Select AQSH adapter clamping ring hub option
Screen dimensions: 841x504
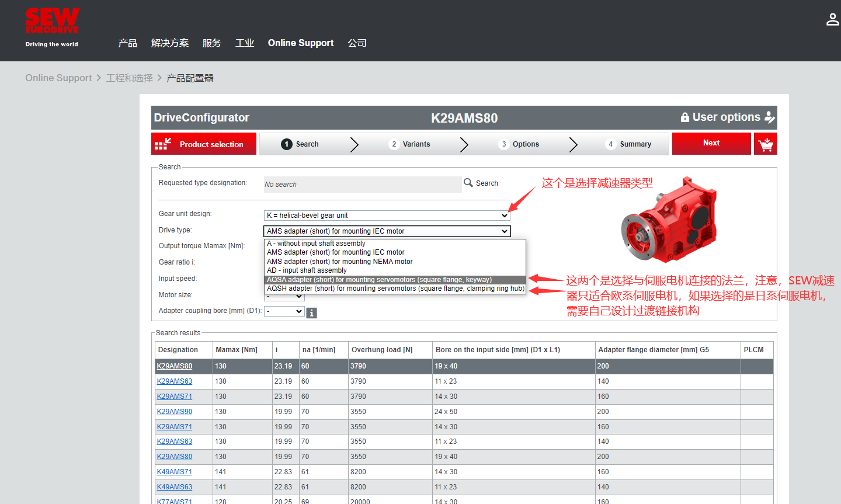pyautogui.click(x=395, y=289)
